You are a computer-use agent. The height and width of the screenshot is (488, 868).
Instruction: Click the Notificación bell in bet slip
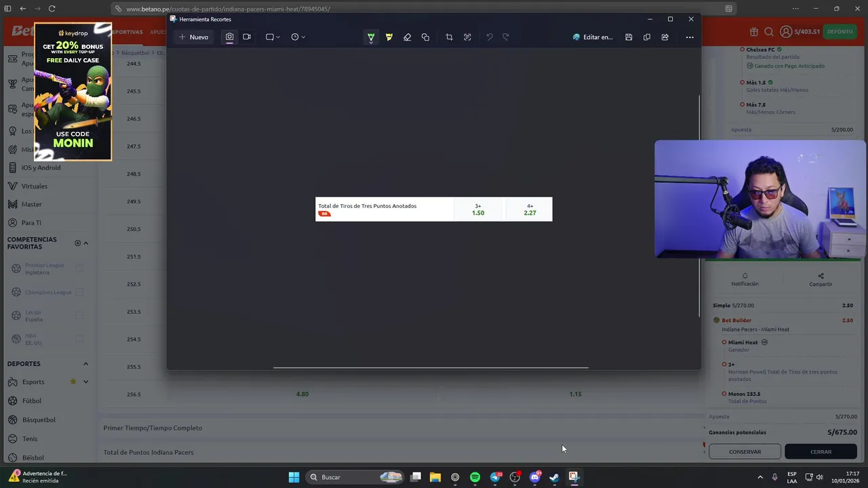745,279
